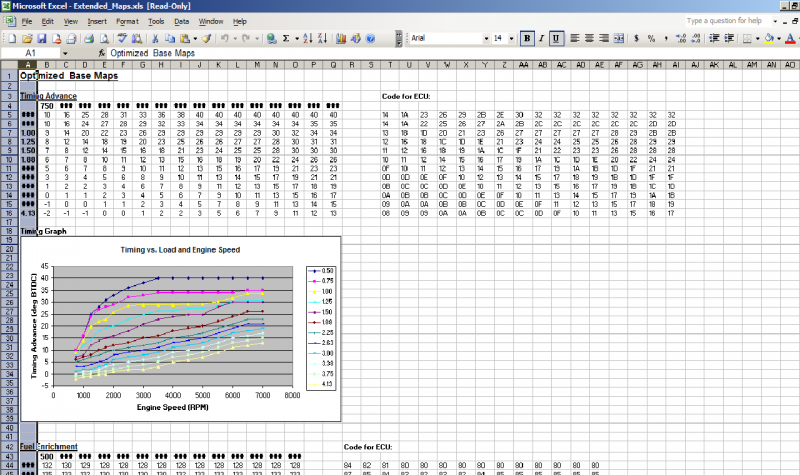The image size is (800, 475).
Task: Apply Percent style icon
Action: click(651, 38)
